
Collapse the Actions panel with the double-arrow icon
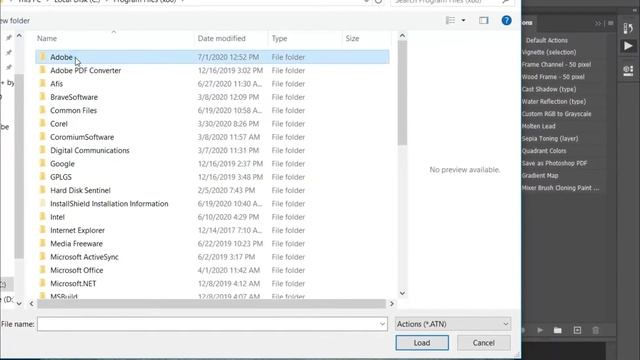click(x=598, y=23)
